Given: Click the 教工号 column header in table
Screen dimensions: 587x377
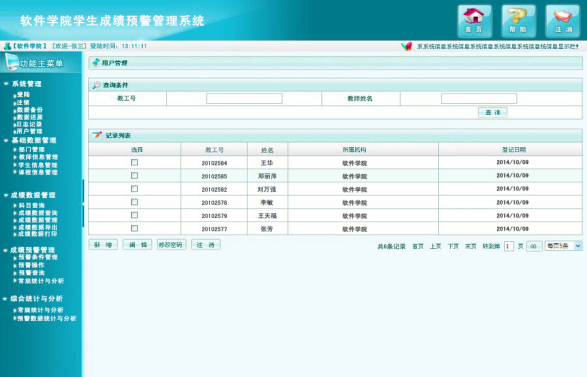Looking at the screenshot, I should [214, 150].
